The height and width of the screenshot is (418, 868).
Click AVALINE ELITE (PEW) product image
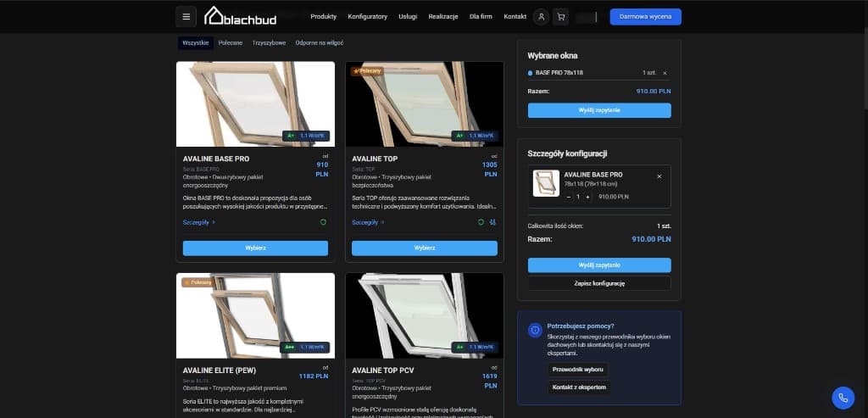[255, 315]
